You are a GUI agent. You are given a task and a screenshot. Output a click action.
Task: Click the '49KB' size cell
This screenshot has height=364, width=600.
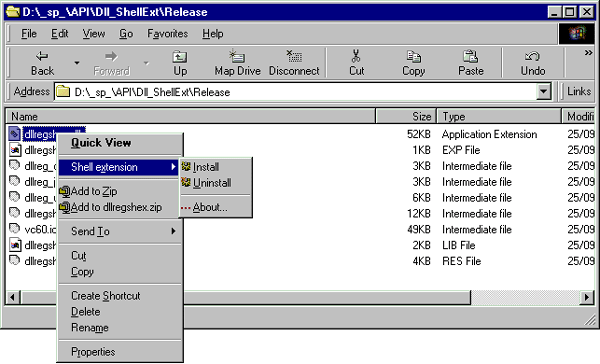tap(419, 229)
